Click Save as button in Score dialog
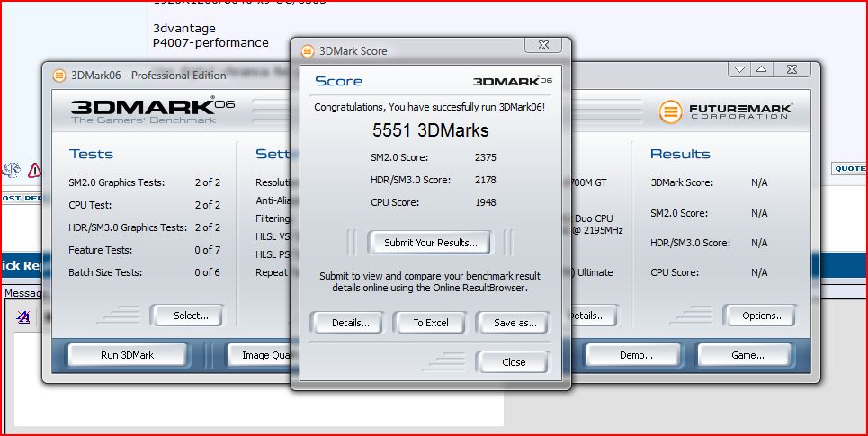 [515, 323]
